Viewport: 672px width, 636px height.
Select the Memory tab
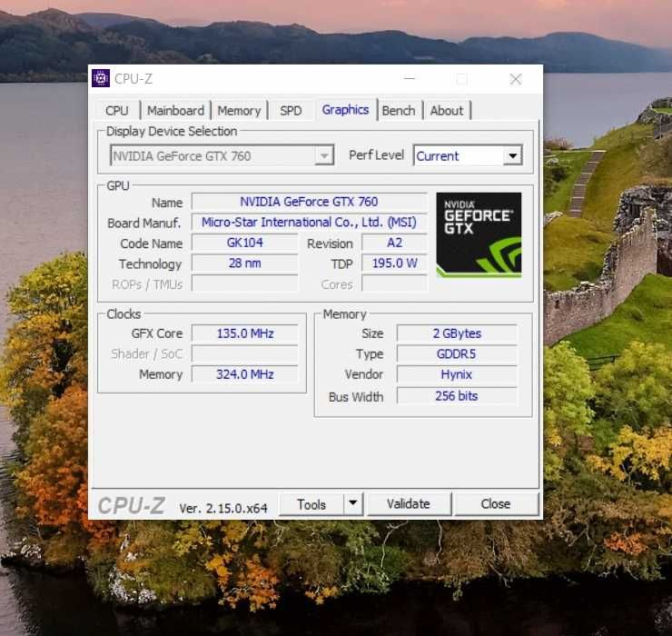239,111
